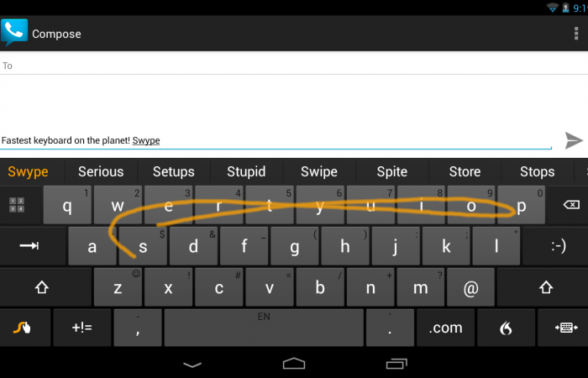This screenshot has height=378, width=588.
Task: Open the Android recent apps button
Action: coord(396,364)
